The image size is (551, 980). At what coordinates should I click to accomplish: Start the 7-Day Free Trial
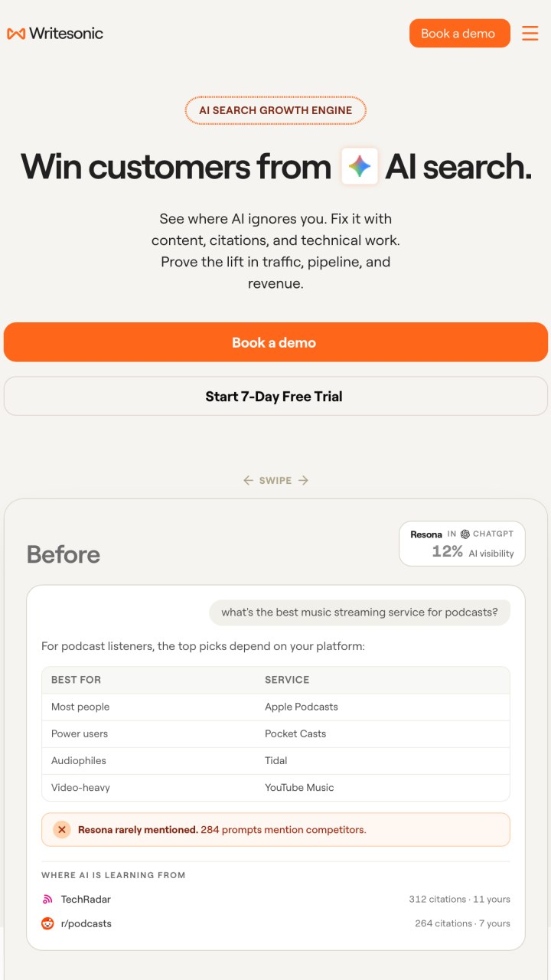(x=275, y=397)
